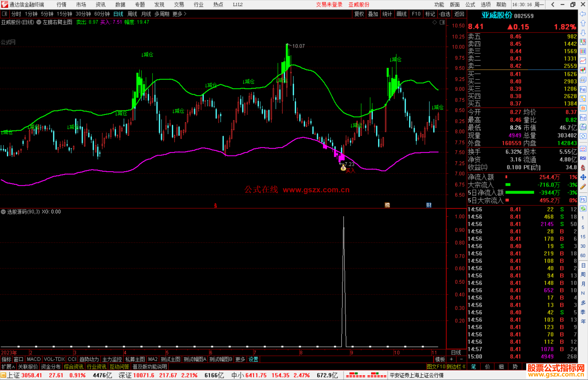The image size is (588, 380).
Task: Click the 复权 button
Action: [x=359, y=14]
